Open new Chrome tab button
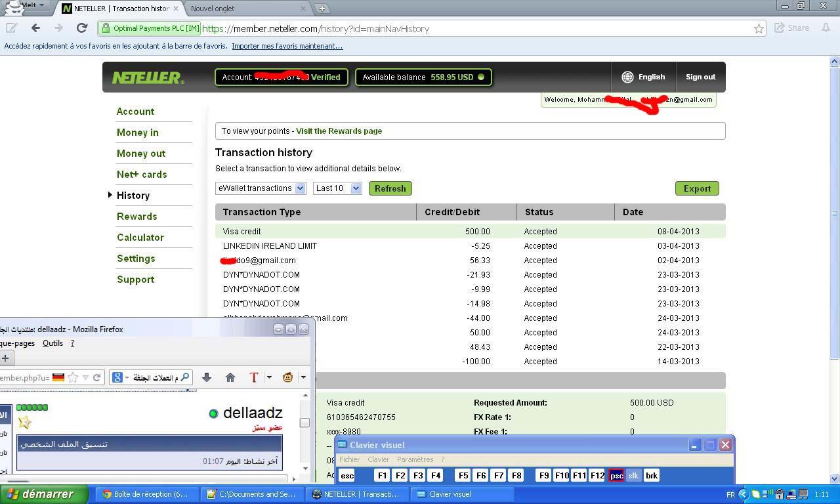 pyautogui.click(x=322, y=9)
